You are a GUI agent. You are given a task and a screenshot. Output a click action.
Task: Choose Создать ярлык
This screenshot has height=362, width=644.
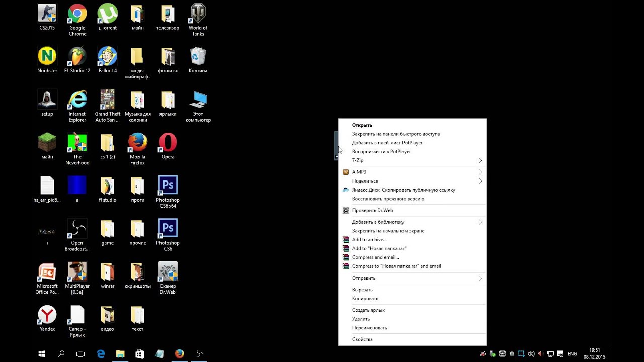[412, 310]
